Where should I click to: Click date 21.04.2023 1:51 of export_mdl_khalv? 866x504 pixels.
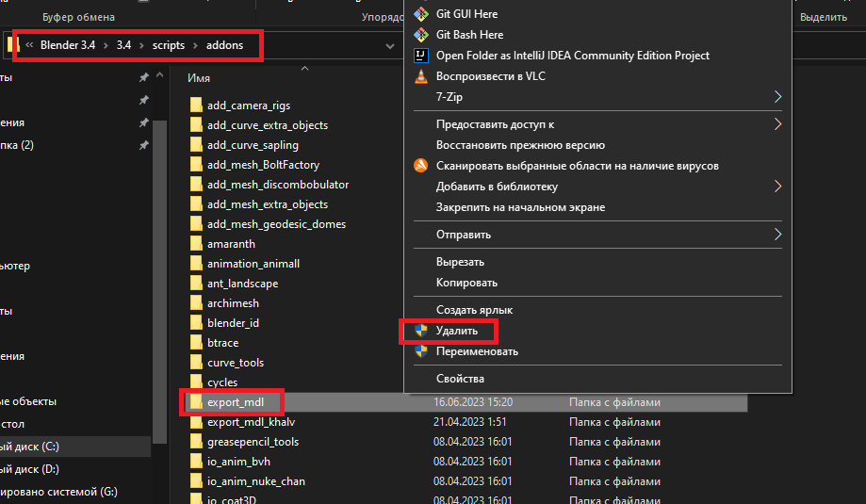click(469, 422)
